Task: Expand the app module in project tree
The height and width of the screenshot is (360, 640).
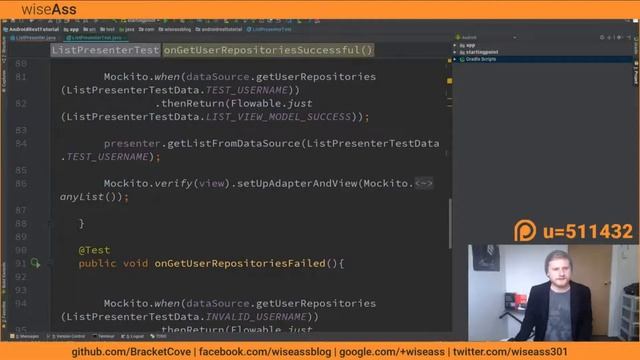Action: [x=455, y=45]
